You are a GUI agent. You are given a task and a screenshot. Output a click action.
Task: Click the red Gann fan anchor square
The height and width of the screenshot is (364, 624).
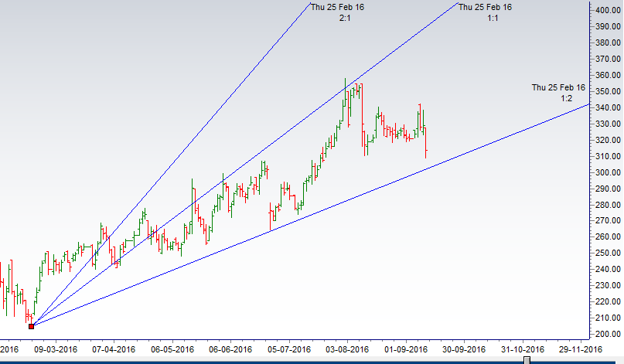[31, 326]
